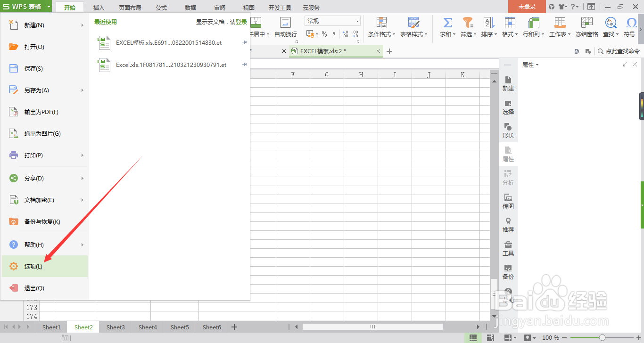Insert a symbol with the 符号 omega icon
The height and width of the screenshot is (343, 644).
(631, 23)
